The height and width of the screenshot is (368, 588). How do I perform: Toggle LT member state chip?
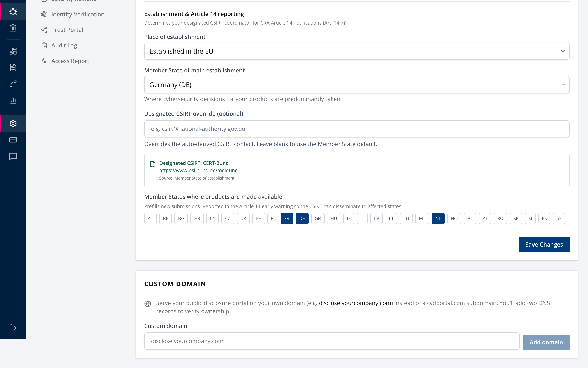pos(391,218)
